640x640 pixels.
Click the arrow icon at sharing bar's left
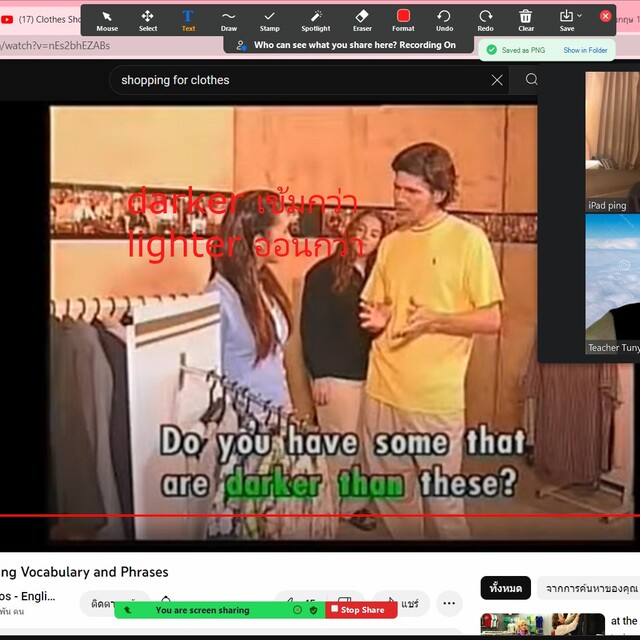[127, 610]
